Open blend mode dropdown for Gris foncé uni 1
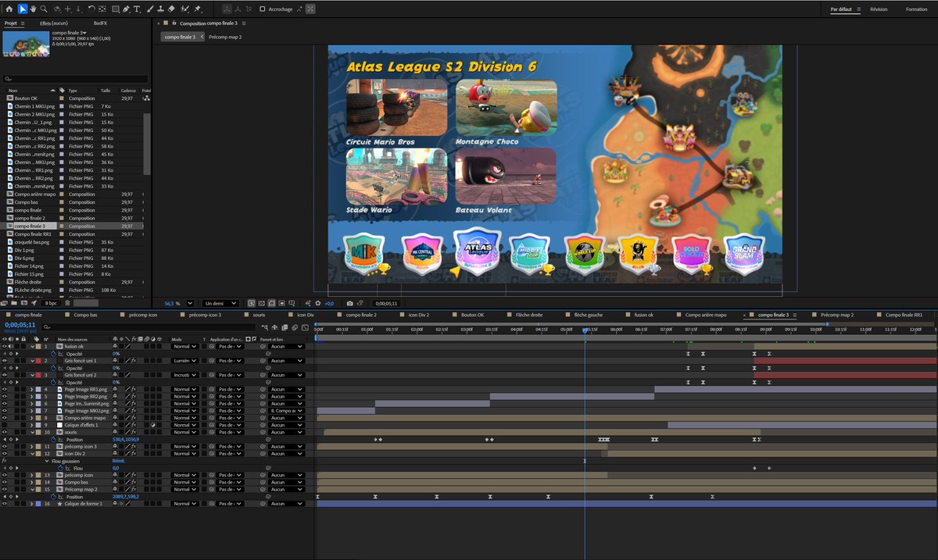 click(x=184, y=361)
